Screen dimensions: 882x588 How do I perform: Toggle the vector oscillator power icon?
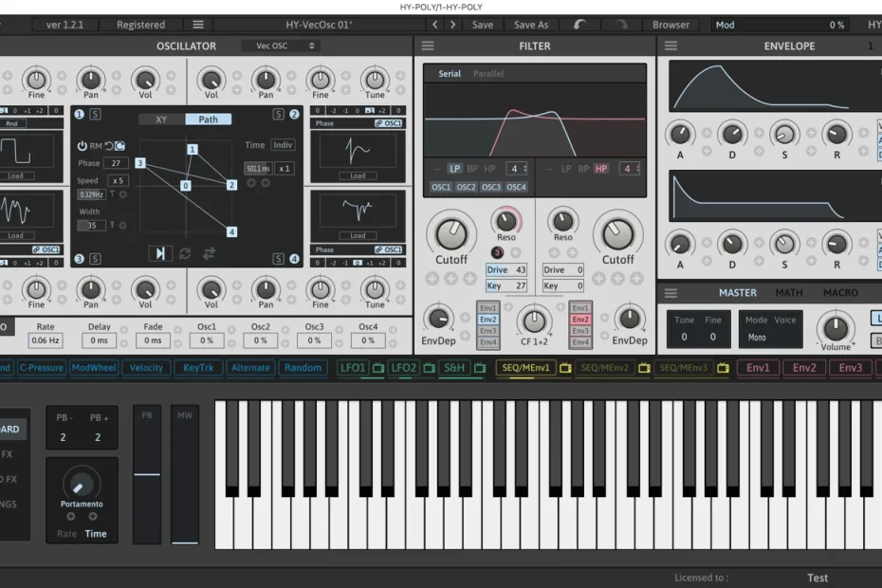82,146
